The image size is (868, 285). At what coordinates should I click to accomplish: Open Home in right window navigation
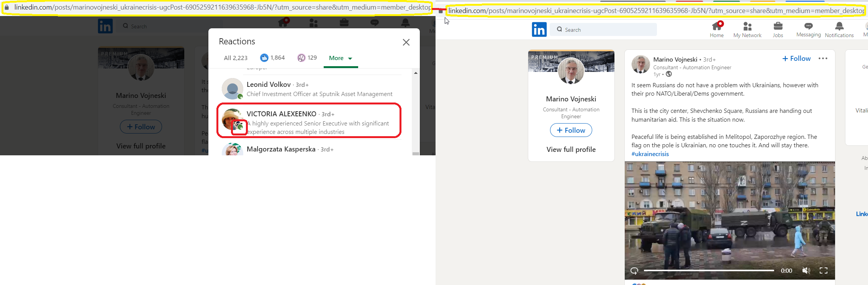coord(717,29)
